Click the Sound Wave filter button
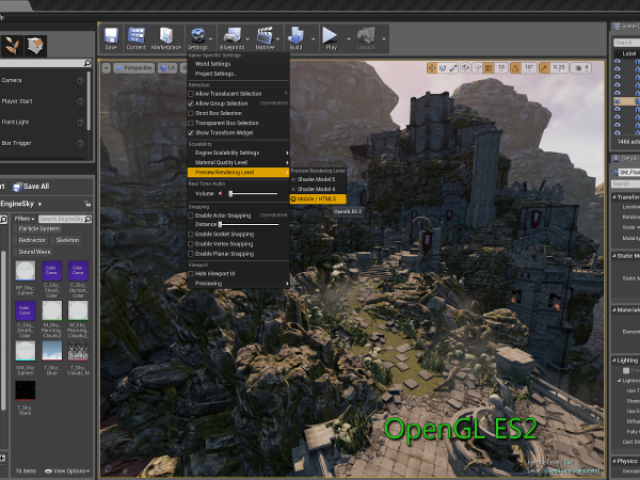 point(34,252)
